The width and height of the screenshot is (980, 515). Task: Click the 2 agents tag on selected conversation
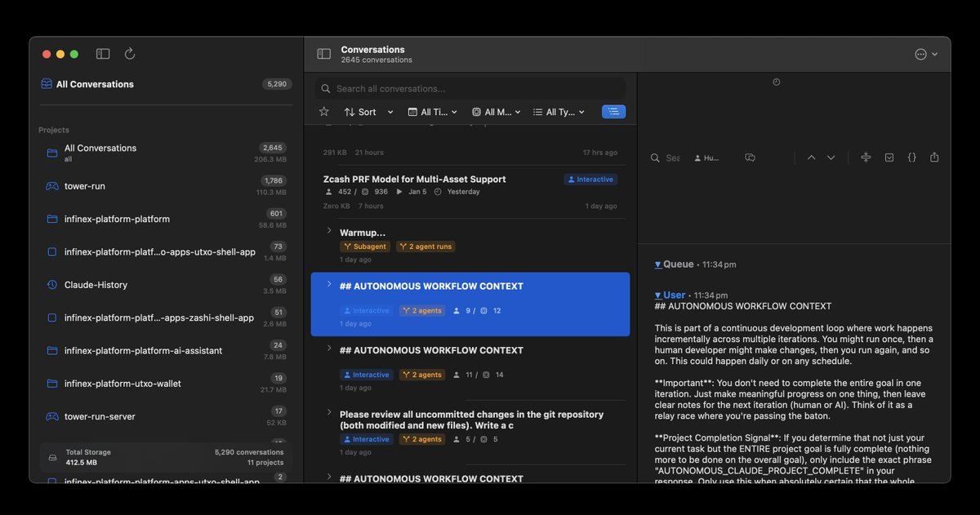pyautogui.click(x=421, y=311)
